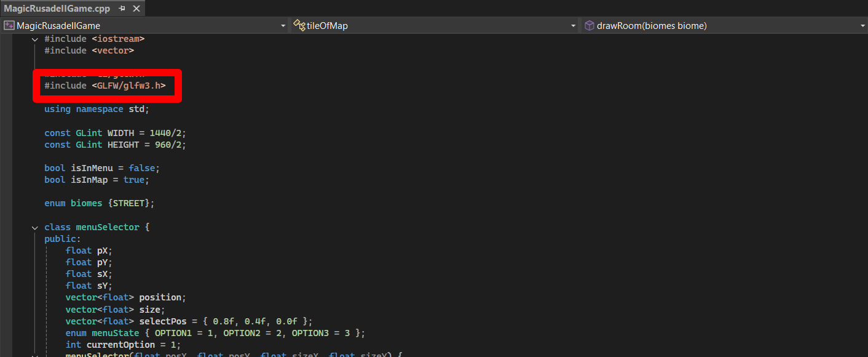Collapse the class menuSelector block

point(35,227)
